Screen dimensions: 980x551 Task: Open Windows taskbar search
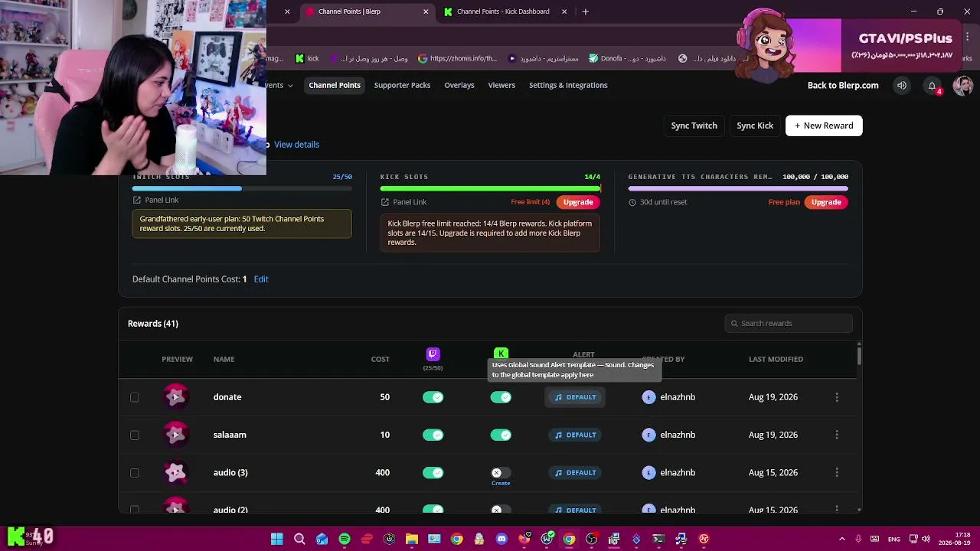[299, 539]
